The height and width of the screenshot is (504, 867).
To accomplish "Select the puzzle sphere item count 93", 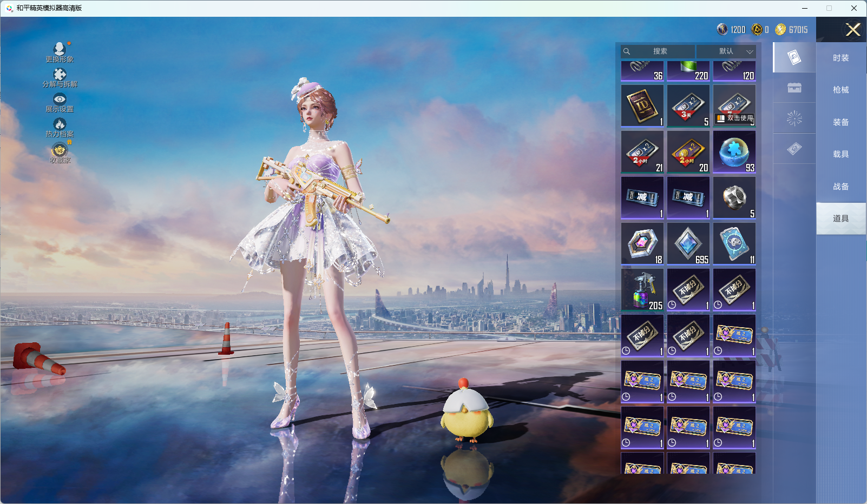I will point(734,152).
